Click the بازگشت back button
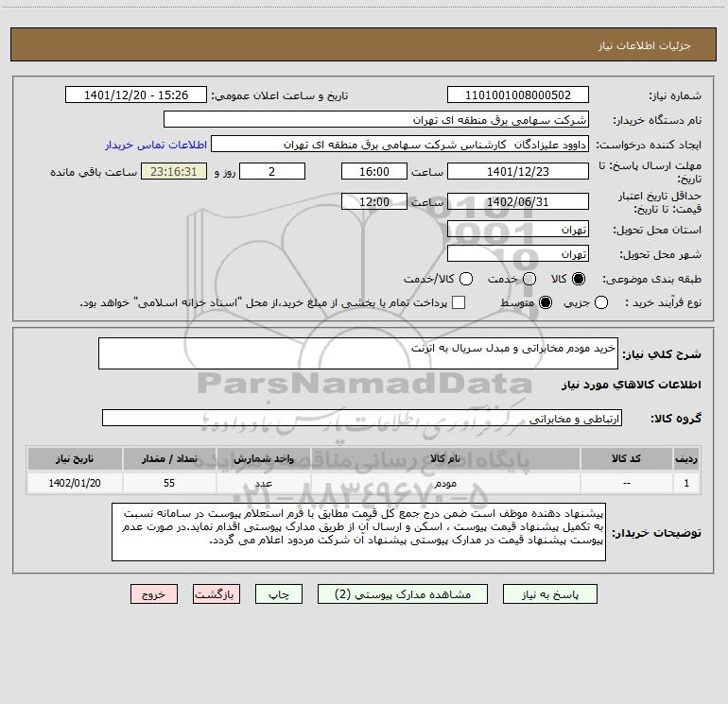The width and height of the screenshot is (728, 704). click(x=217, y=594)
